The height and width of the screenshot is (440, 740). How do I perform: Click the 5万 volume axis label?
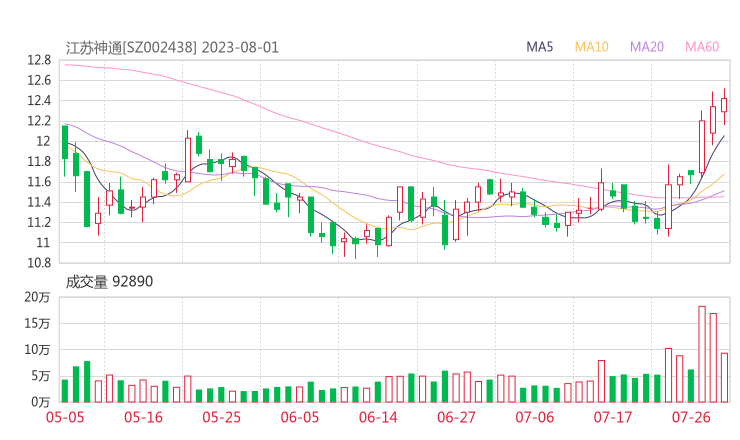(41, 376)
